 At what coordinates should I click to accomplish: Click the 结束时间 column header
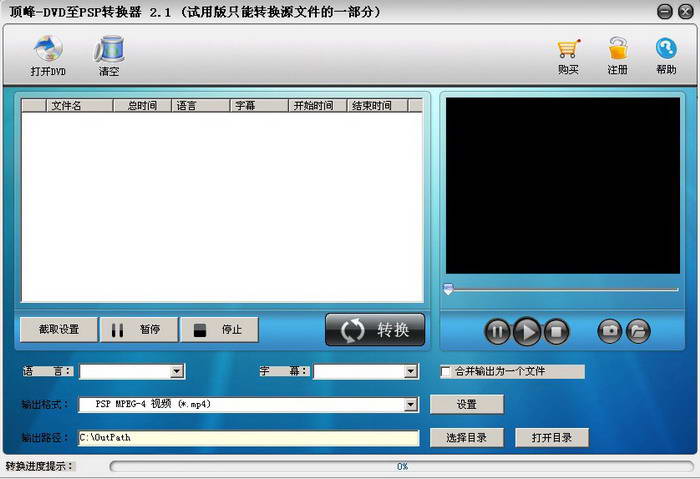[377, 105]
